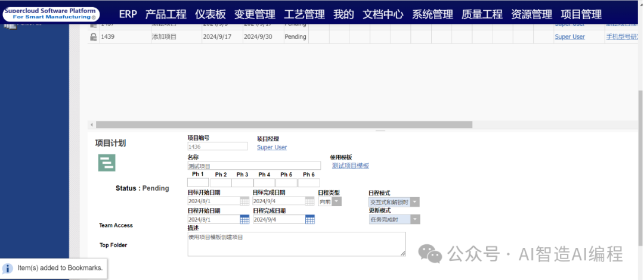This screenshot has width=644, height=280.
Task: Open the 项目经理 Super User link
Action: pos(272,147)
